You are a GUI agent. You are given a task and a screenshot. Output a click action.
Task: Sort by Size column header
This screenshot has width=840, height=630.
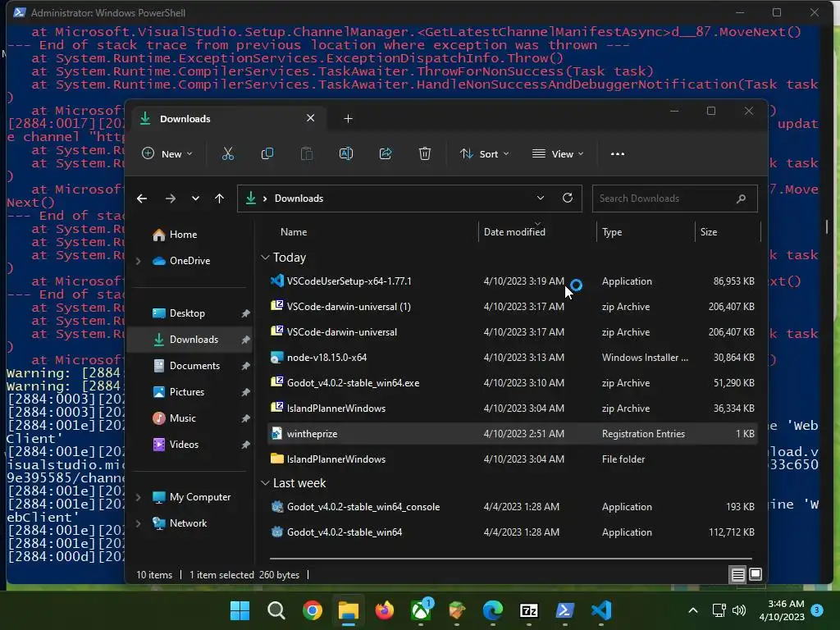click(x=708, y=232)
